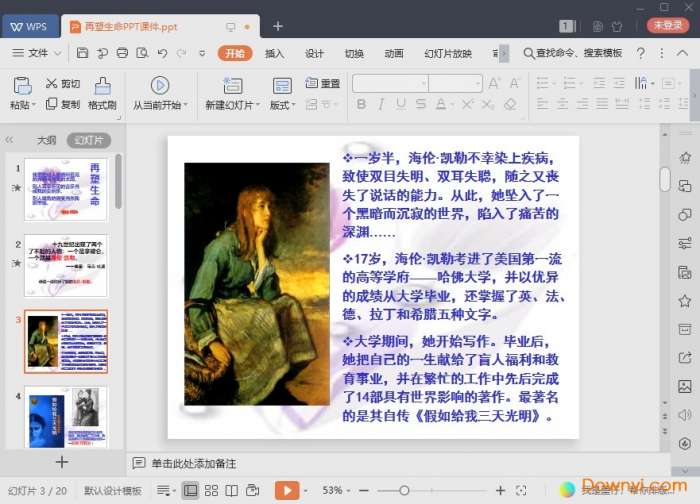Switch to the 切换 ribbon tab

354,53
